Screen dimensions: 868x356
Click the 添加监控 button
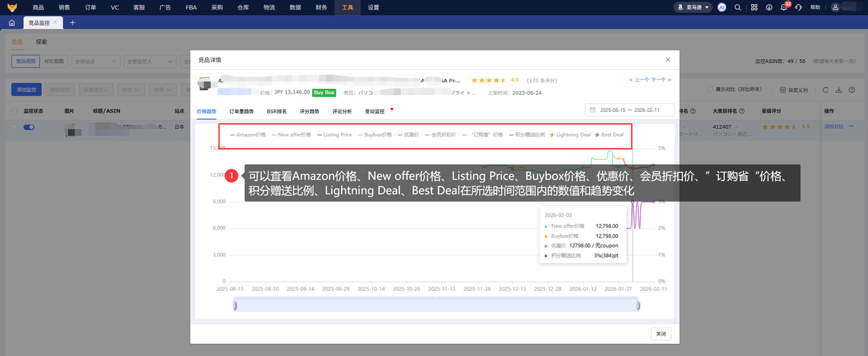[x=27, y=89]
